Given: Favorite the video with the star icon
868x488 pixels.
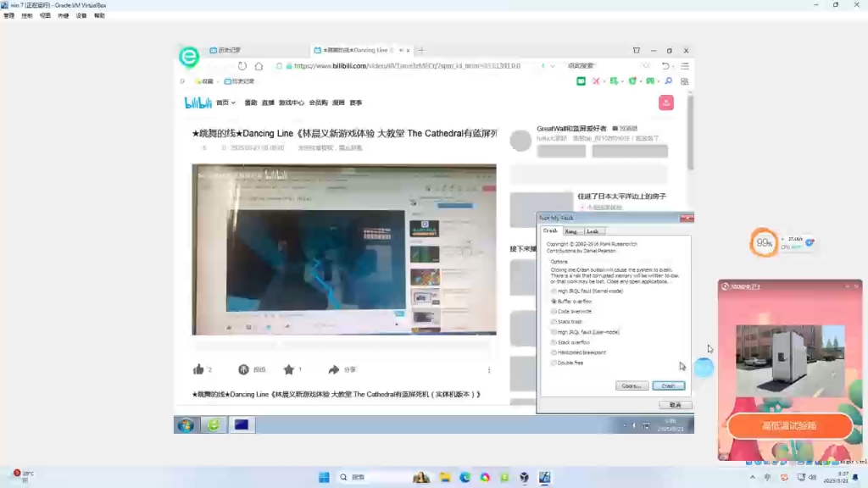Looking at the screenshot, I should 288,369.
